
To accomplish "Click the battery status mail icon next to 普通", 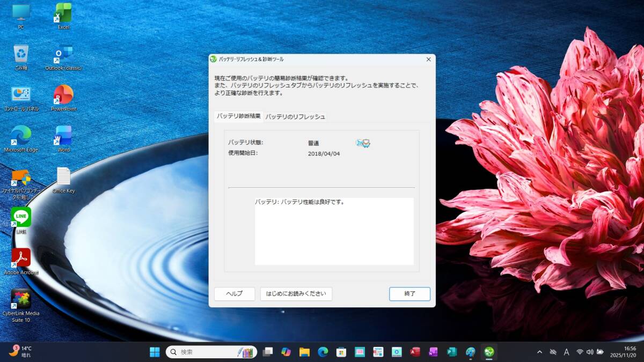I will coord(363,143).
